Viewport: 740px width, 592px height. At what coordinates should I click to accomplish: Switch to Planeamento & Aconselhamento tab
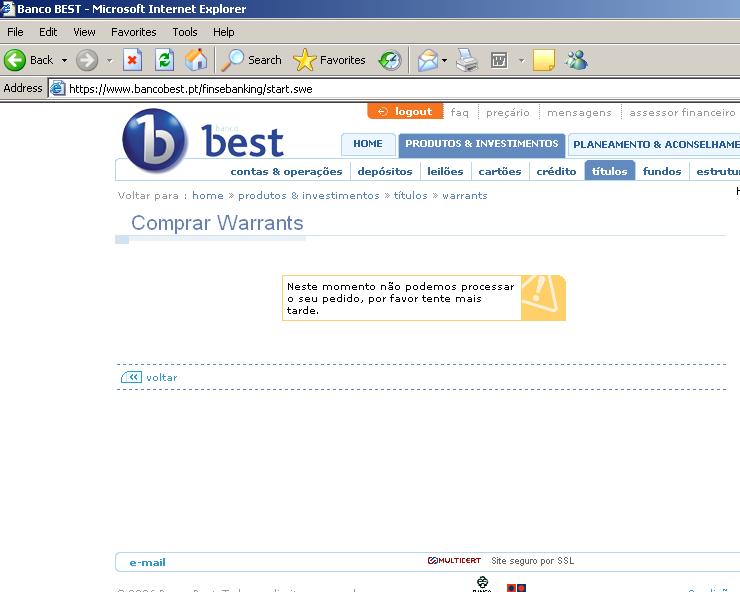click(655, 144)
